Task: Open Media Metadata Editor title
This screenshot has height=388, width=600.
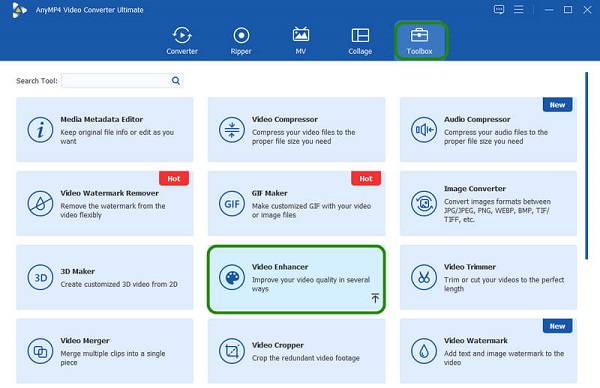Action: [101, 119]
